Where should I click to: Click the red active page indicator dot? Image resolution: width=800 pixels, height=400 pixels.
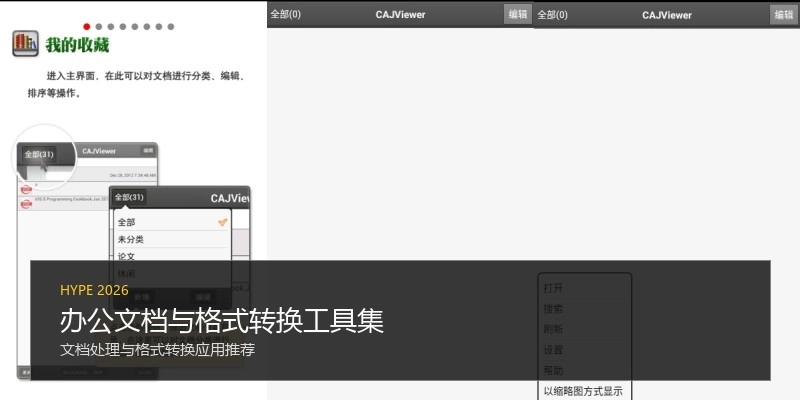point(87,27)
